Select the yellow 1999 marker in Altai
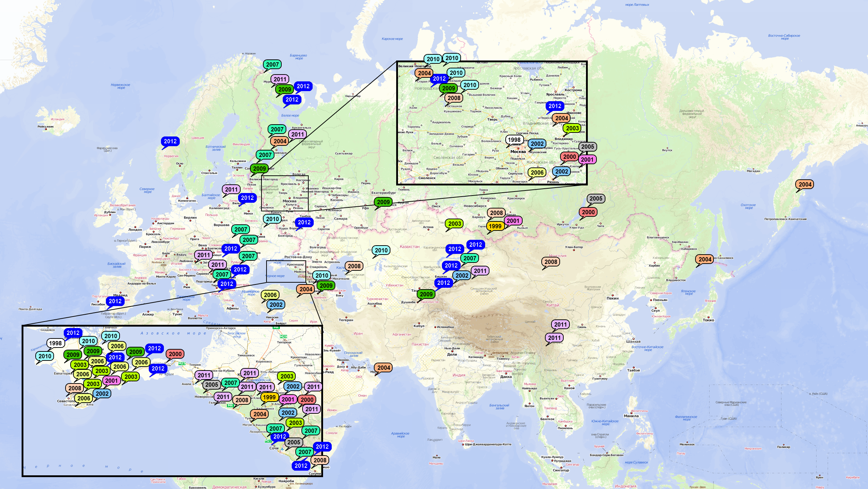 (495, 226)
